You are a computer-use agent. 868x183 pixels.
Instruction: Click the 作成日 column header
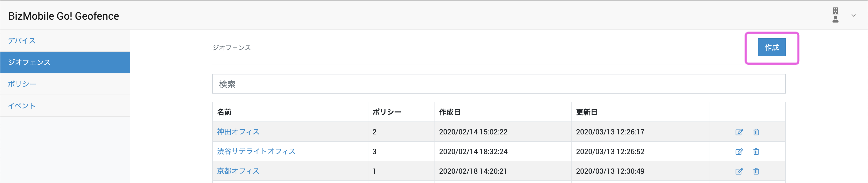tap(450, 112)
